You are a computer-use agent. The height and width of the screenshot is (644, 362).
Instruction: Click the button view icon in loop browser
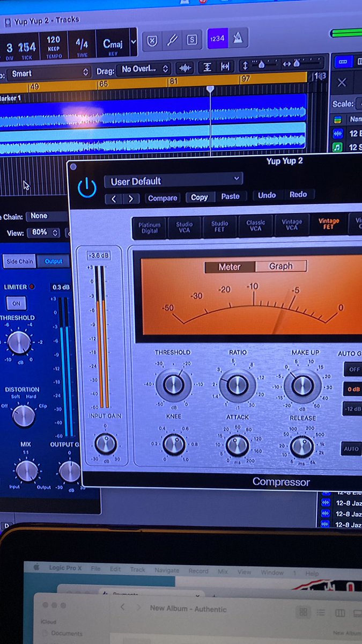click(343, 61)
